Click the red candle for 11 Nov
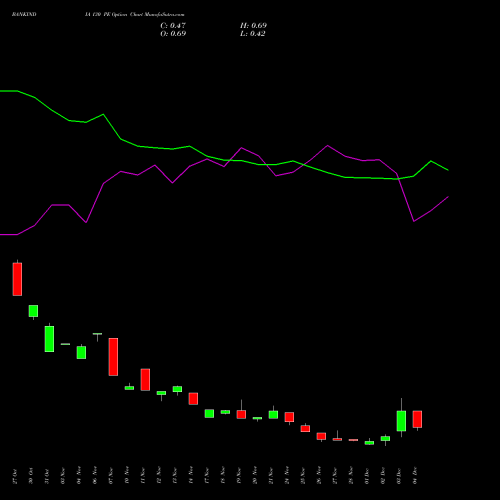Viewport: 500px width, 500px height. (145, 380)
